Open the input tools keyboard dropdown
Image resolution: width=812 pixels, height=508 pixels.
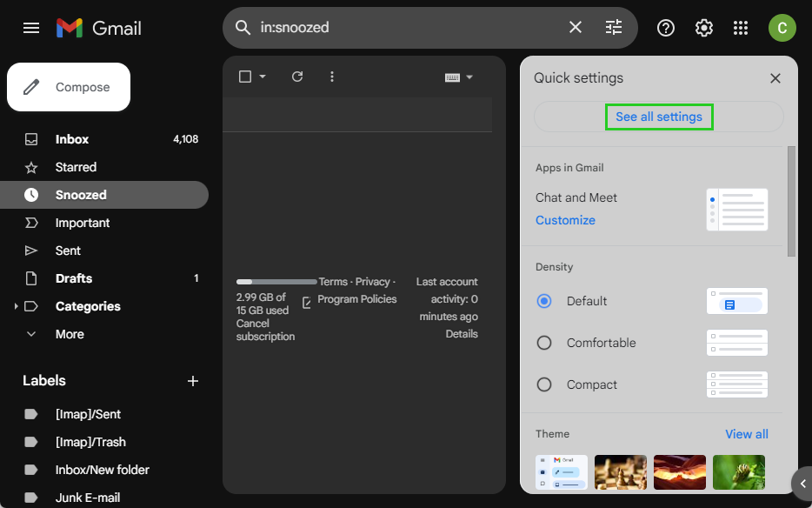pos(459,77)
